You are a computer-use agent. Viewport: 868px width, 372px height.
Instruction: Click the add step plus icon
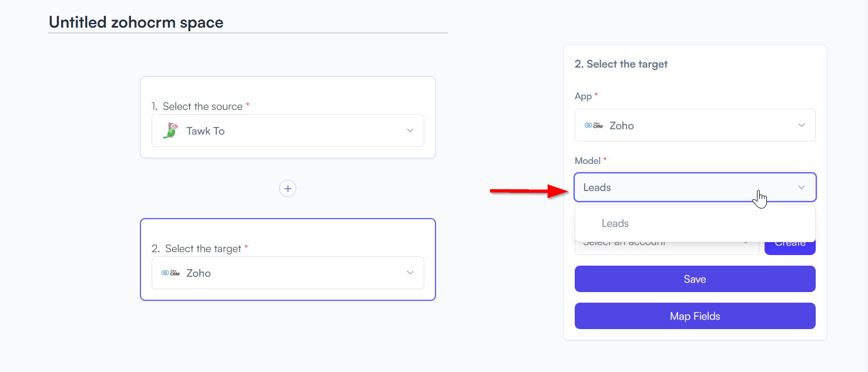287,189
